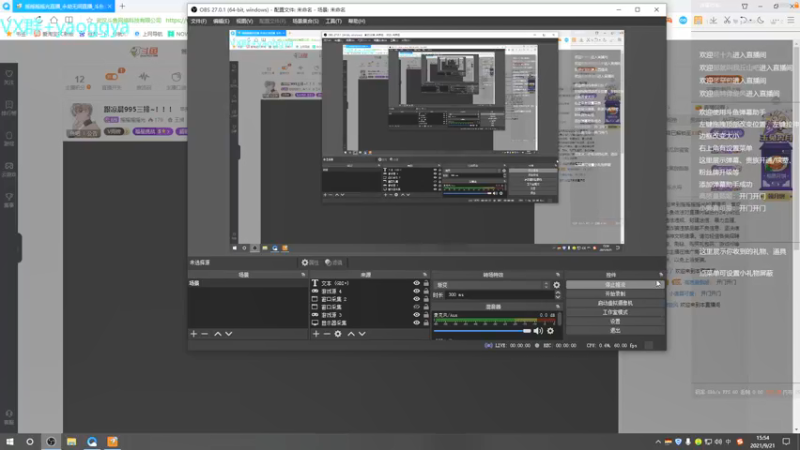Click the chat panel vertical scrollbar in the browser
The width and height of the screenshot is (800, 450).
(797, 235)
